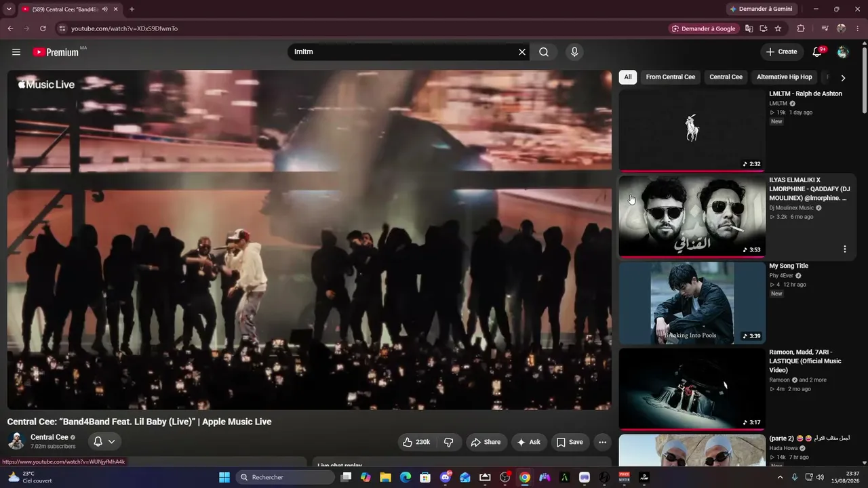The height and width of the screenshot is (488, 868).
Task: Open the Chrome three-dot menu
Action: [x=858, y=28]
